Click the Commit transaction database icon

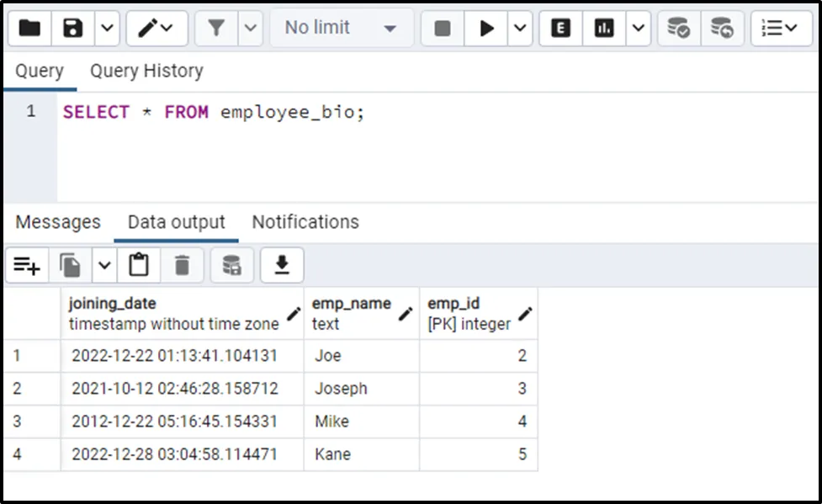click(x=678, y=28)
